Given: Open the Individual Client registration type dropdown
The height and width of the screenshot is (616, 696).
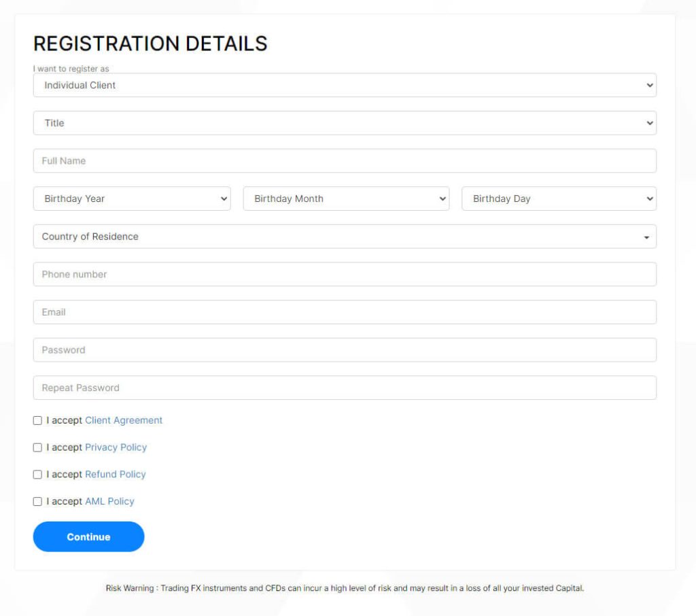Looking at the screenshot, I should 345,85.
